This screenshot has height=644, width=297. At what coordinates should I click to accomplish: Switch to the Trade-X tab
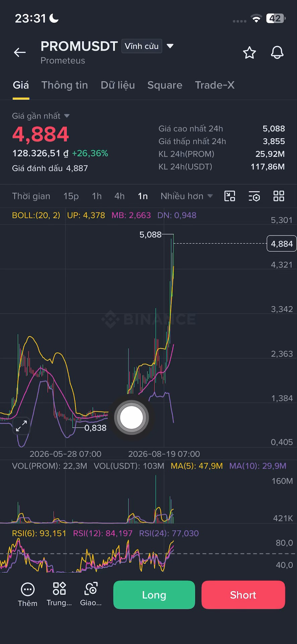point(215,85)
